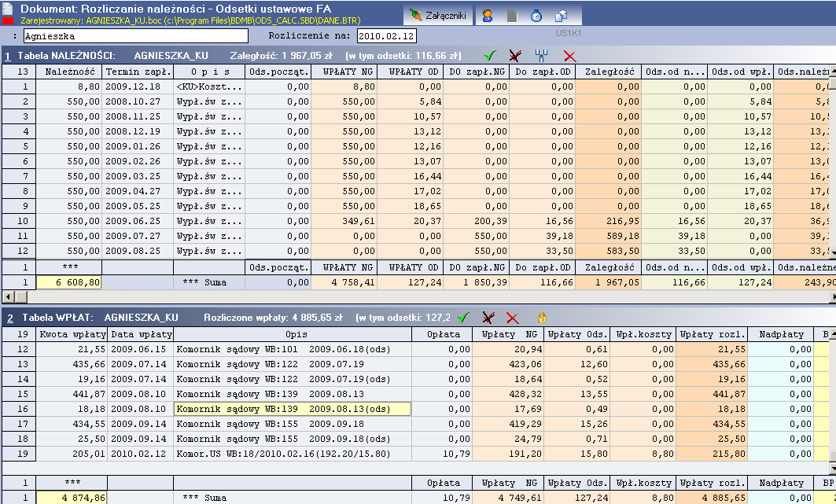Click the right arrow of the horizontal scrollbar

coord(832,296)
